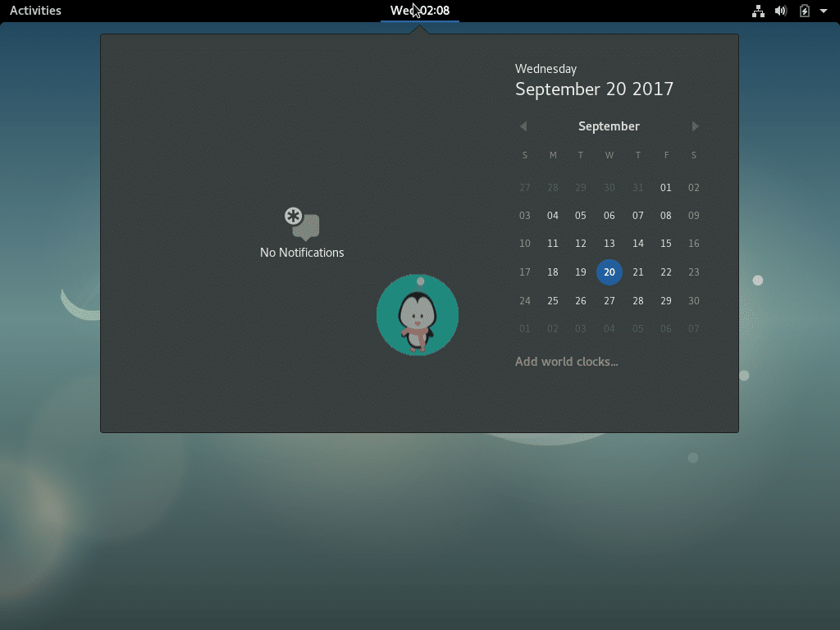
Task: Select September 30 on the calendar
Action: point(694,300)
